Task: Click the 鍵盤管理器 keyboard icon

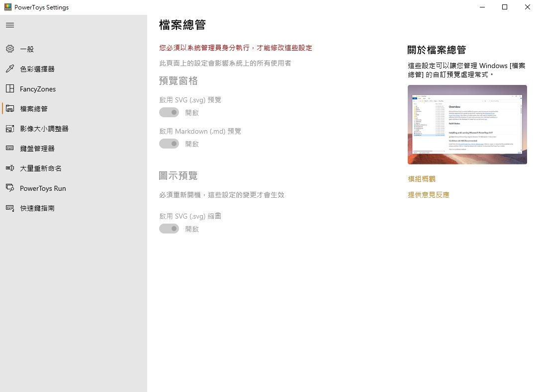Action: pos(10,149)
